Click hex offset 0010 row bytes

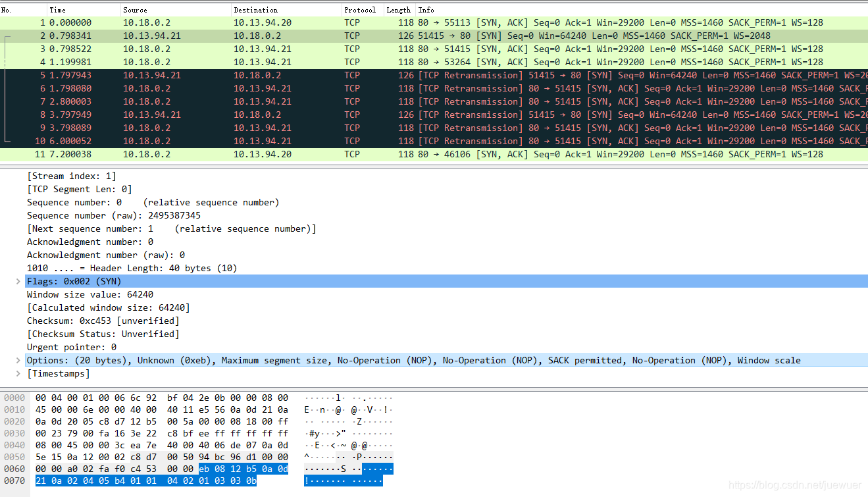pos(162,409)
